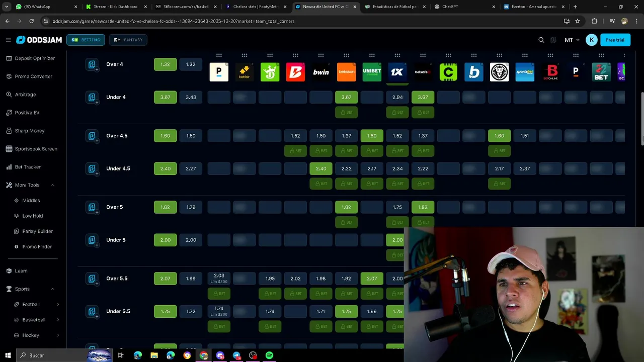644x362 pixels.
Task: Add Under 4.5 to bet slip icon
Action: pyautogui.click(x=92, y=169)
